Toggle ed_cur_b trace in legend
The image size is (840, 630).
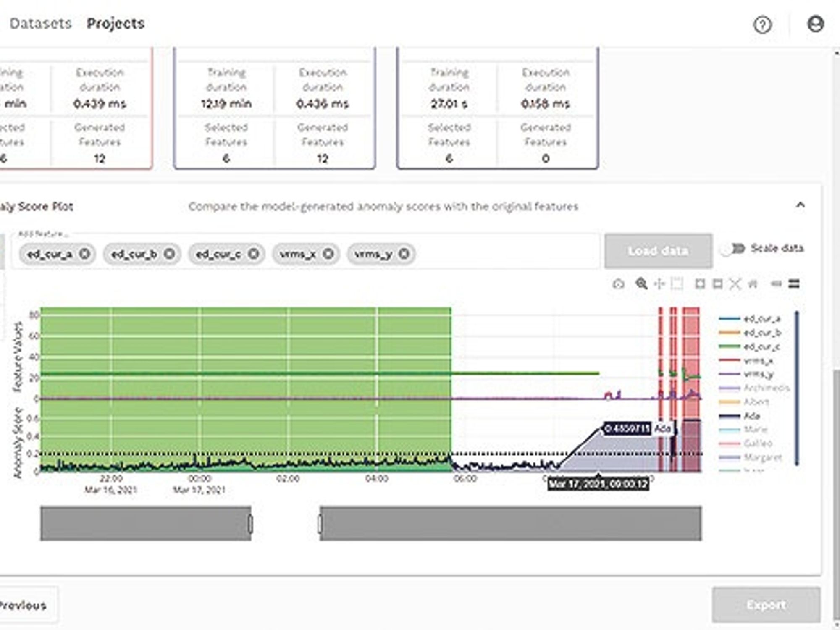click(751, 333)
